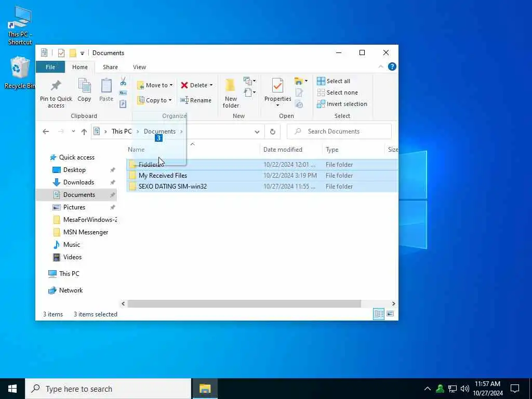The image size is (532, 399).
Task: Click the Rename button
Action: pos(196,100)
